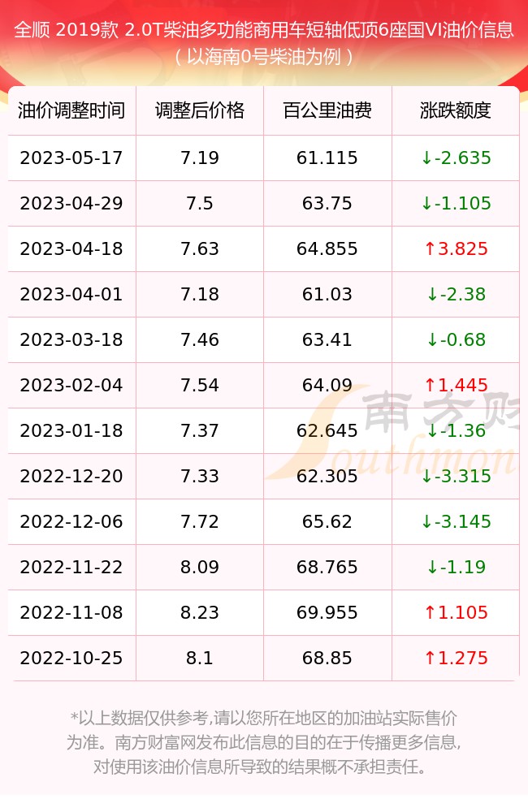Select the 7.63 price cell
The height and width of the screenshot is (812, 528).
click(200, 249)
